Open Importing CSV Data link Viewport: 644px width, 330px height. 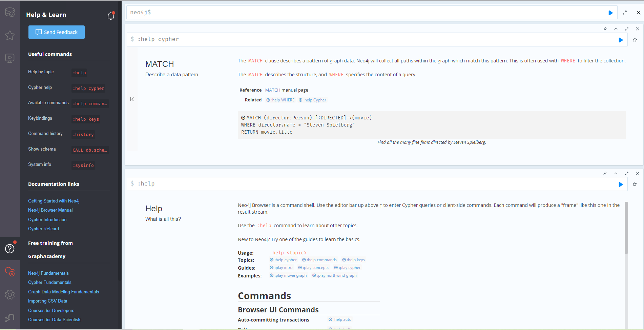48,301
